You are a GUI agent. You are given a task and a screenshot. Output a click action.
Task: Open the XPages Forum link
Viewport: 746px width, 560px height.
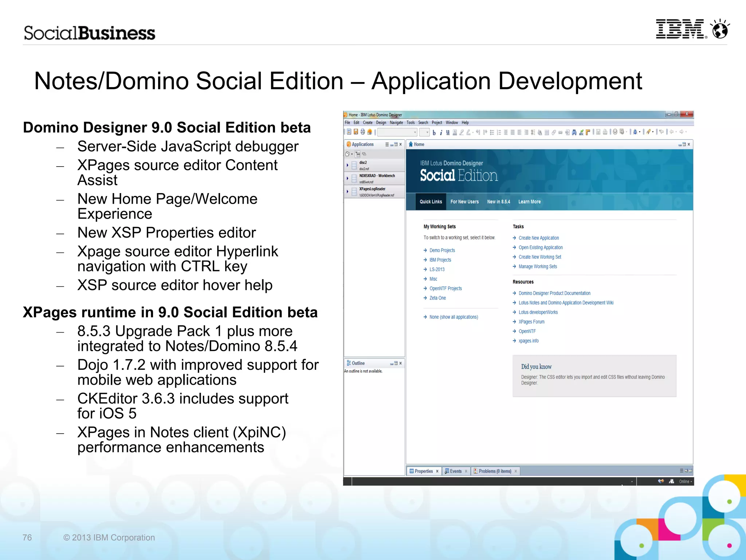(x=531, y=322)
